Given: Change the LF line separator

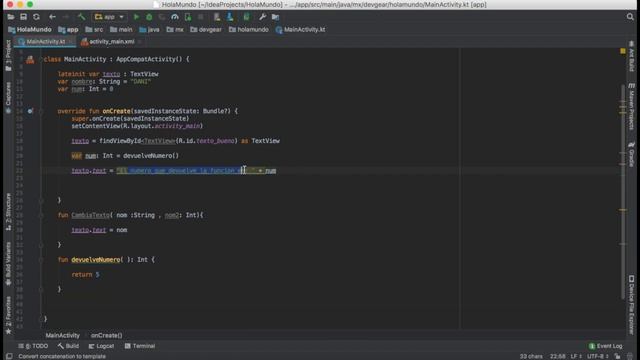Looking at the screenshot, I should (x=576, y=356).
